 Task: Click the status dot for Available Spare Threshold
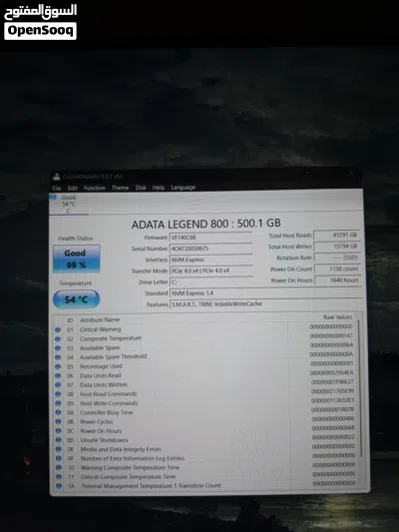pos(58,357)
